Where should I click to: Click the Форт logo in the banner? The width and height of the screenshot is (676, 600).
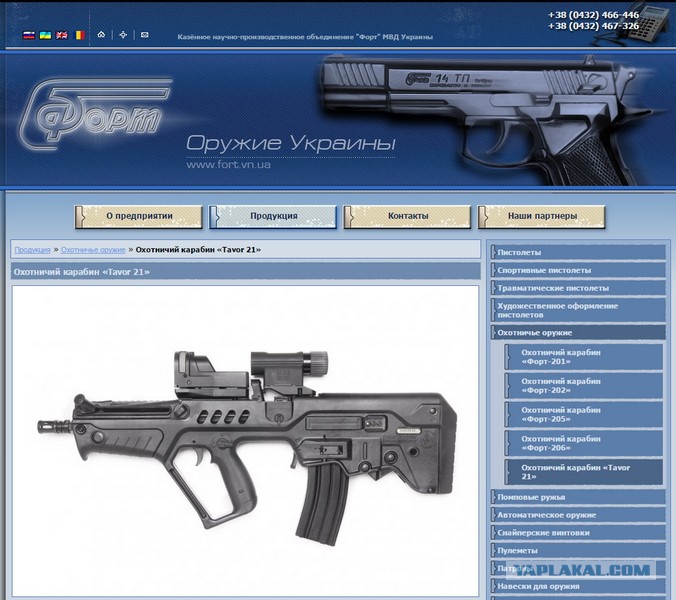[x=95, y=114]
